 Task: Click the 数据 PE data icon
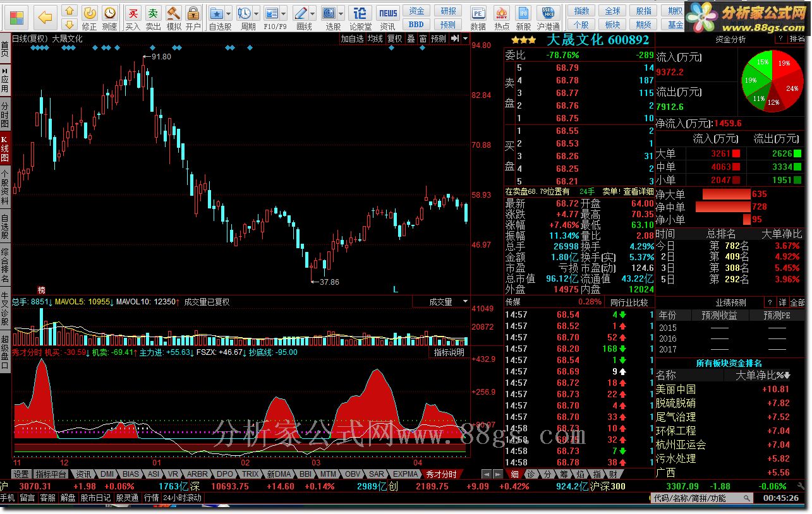[478, 17]
